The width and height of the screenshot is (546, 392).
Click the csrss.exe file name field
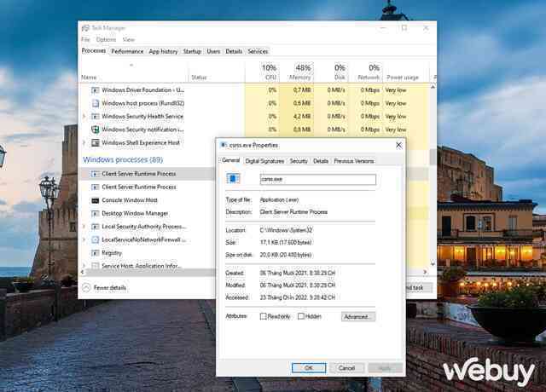pos(318,179)
